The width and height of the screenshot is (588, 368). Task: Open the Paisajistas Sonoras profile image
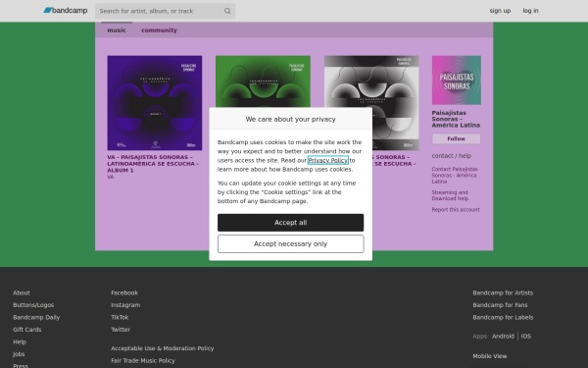(457, 80)
